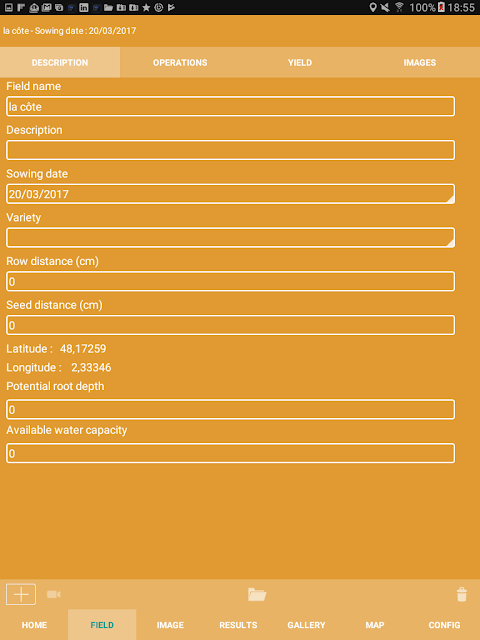Open the Images tab
The width and height of the screenshot is (480, 640).
pos(420,62)
